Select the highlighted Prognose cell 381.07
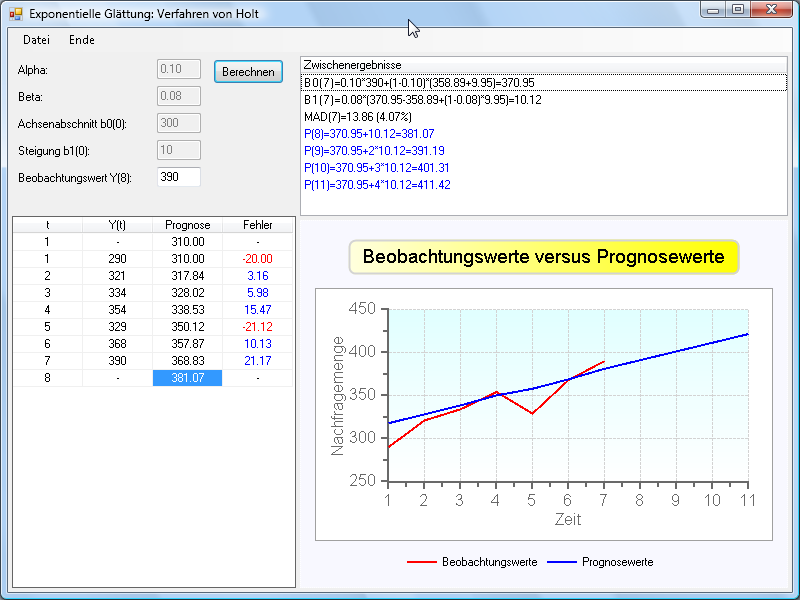Image resolution: width=800 pixels, height=600 pixels. point(187,378)
